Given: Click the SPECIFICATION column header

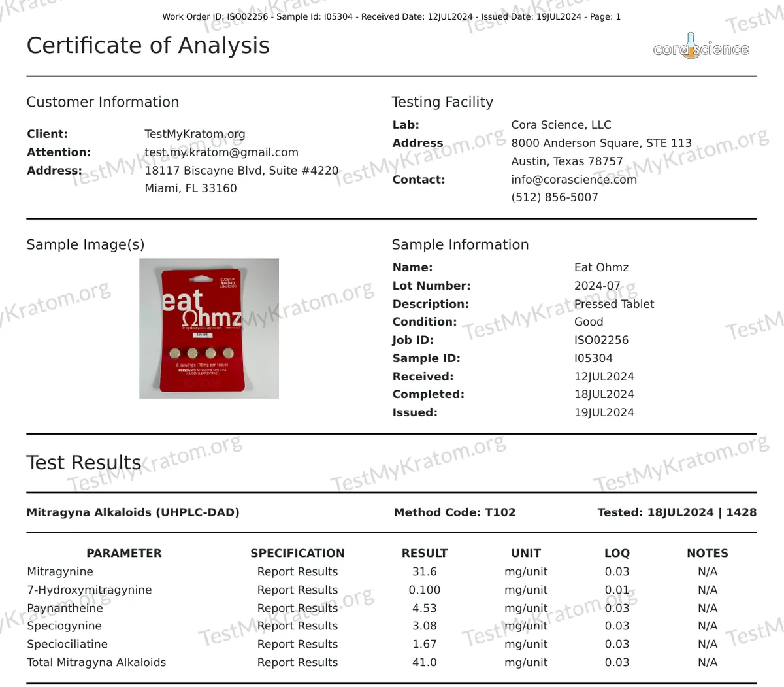Looking at the screenshot, I should click(x=297, y=553).
